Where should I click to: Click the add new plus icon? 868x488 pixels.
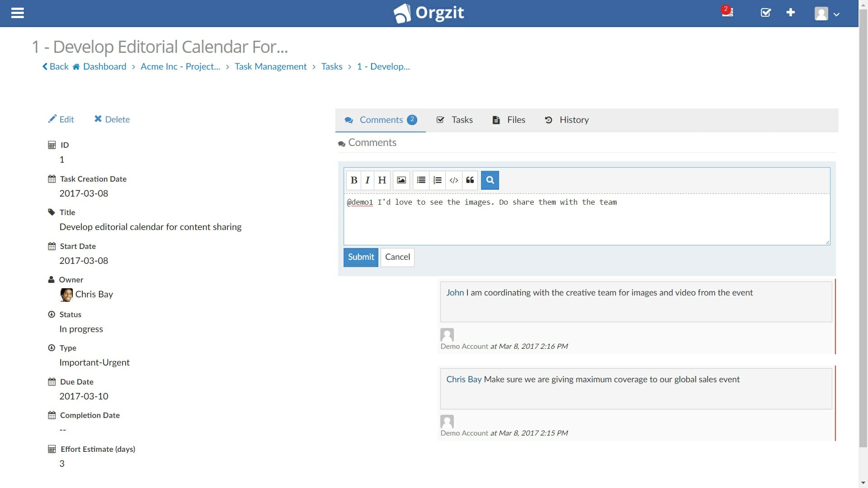click(790, 13)
